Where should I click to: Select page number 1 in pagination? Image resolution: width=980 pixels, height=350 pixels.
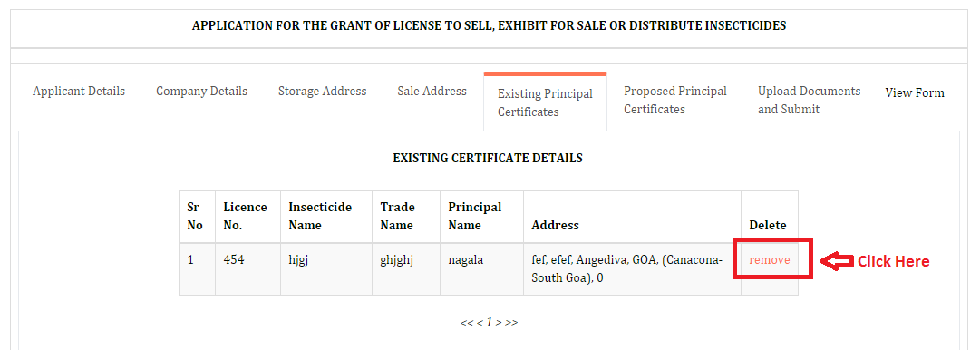[490, 323]
